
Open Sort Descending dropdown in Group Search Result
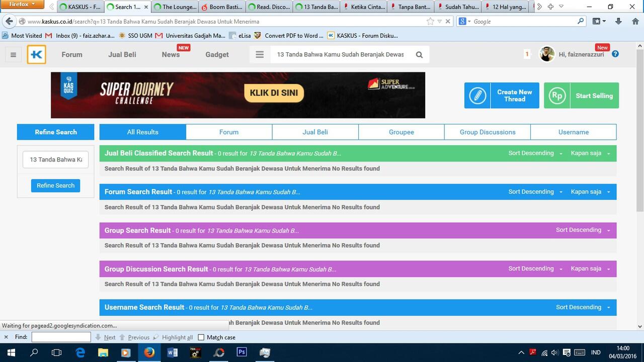click(583, 230)
